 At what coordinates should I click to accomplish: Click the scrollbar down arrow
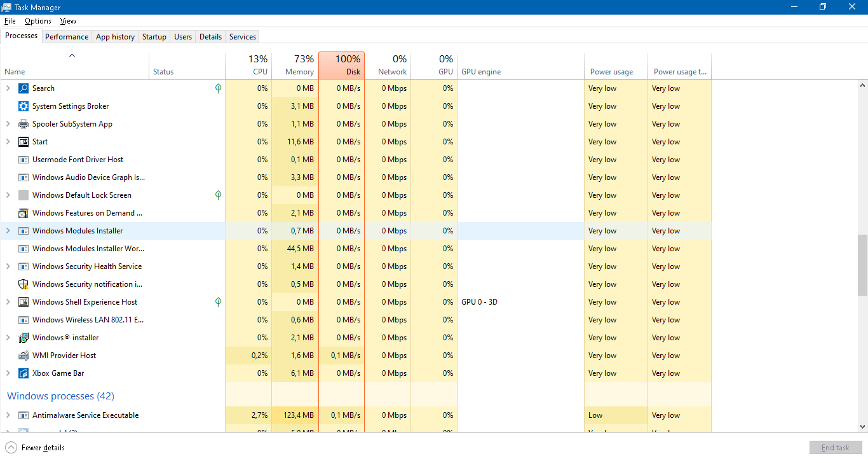[x=862, y=426]
